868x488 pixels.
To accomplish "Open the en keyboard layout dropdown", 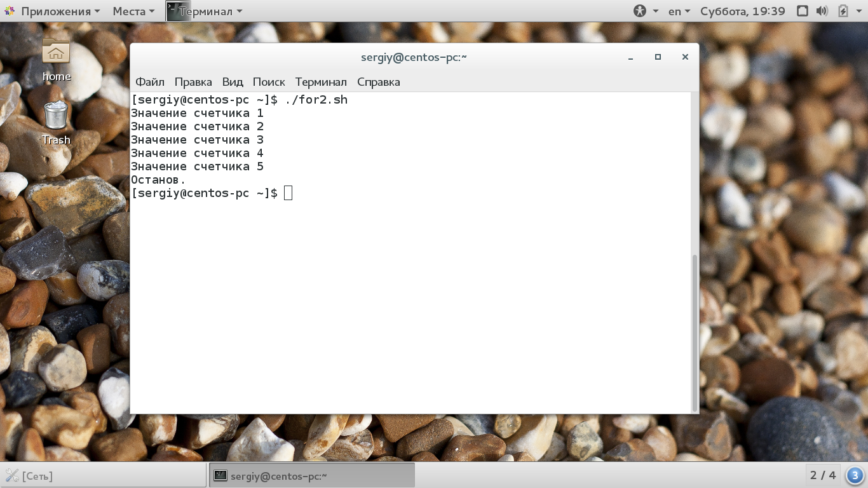I will click(679, 11).
